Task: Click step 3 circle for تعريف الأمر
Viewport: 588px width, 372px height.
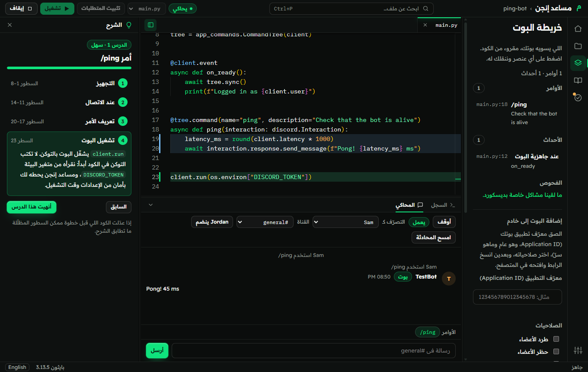Action: click(x=123, y=122)
